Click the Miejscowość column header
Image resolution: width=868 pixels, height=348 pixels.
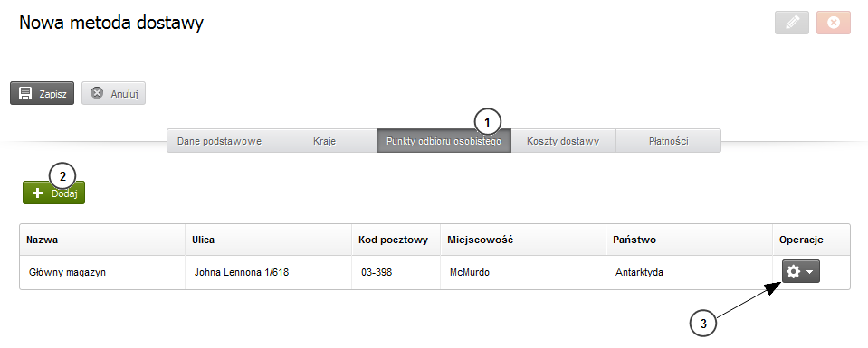coord(480,240)
